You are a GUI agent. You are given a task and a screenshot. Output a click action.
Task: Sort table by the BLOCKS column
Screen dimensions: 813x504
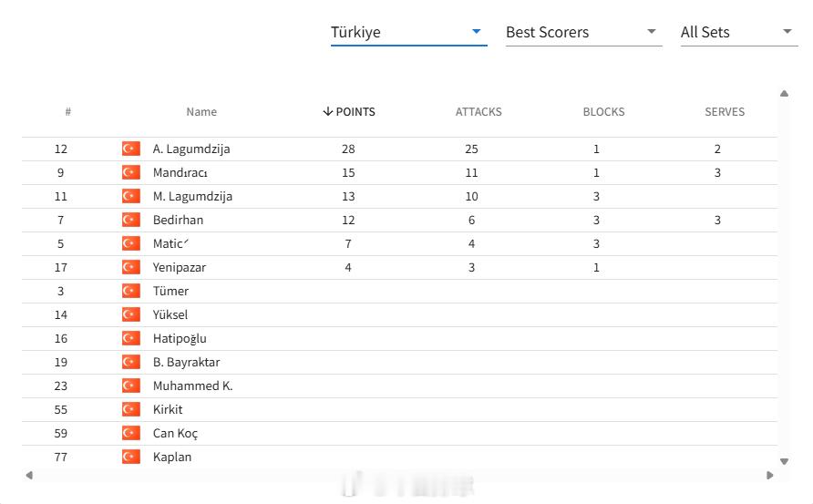(x=603, y=112)
